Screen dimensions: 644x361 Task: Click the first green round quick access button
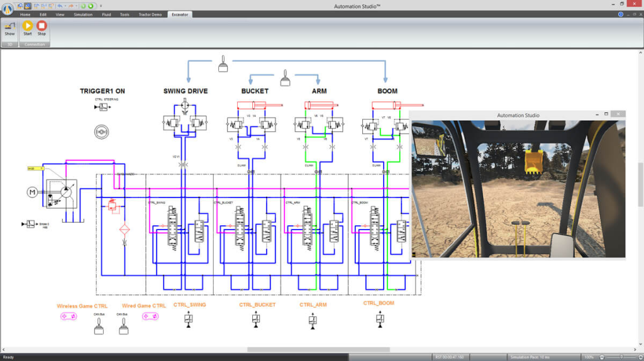pyautogui.click(x=84, y=6)
